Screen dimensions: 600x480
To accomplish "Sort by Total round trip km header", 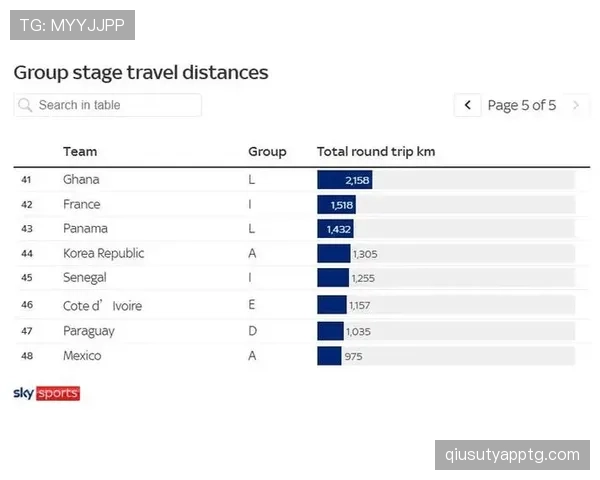I will (376, 152).
